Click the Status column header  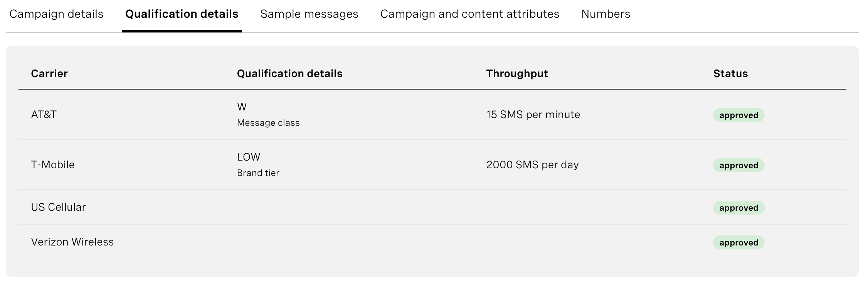[x=730, y=74]
